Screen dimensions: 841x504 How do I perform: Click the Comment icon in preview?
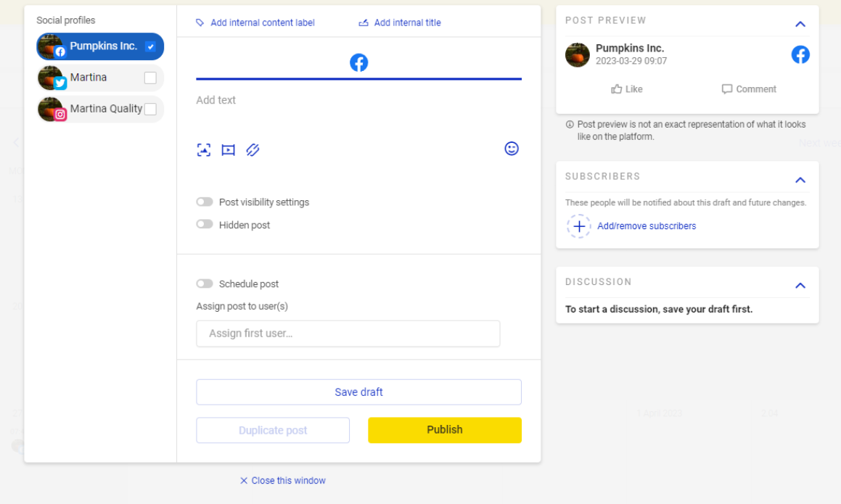pyautogui.click(x=727, y=89)
